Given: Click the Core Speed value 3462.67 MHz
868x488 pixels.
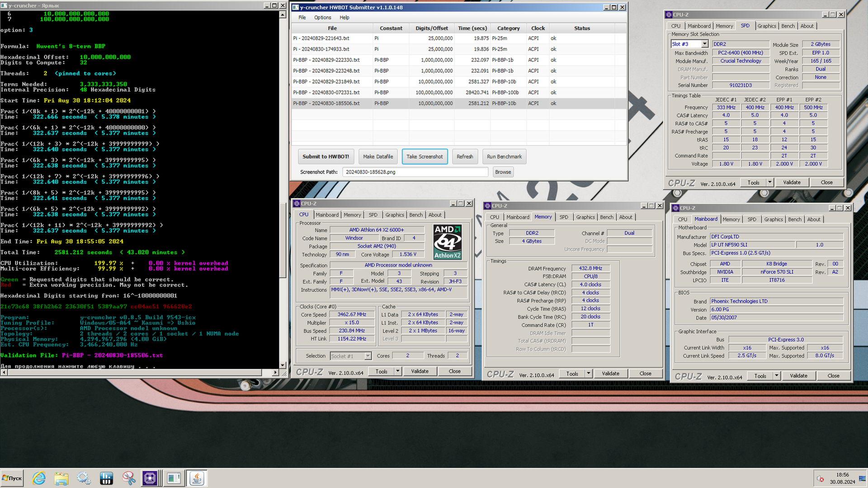Looking at the screenshot, I should (x=352, y=314).
